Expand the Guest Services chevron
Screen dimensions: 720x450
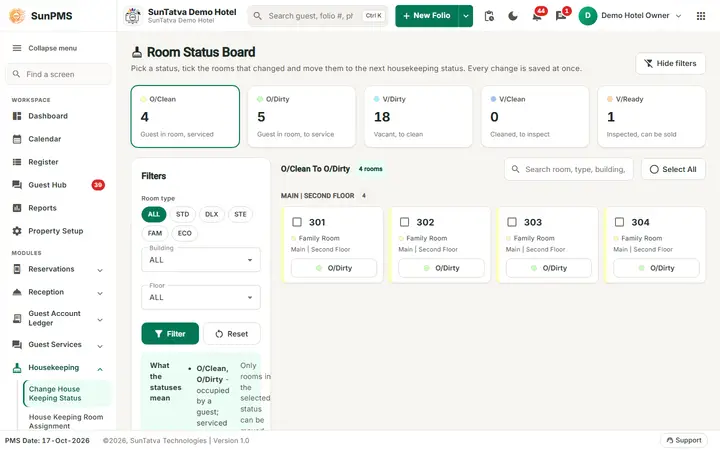pyautogui.click(x=100, y=346)
